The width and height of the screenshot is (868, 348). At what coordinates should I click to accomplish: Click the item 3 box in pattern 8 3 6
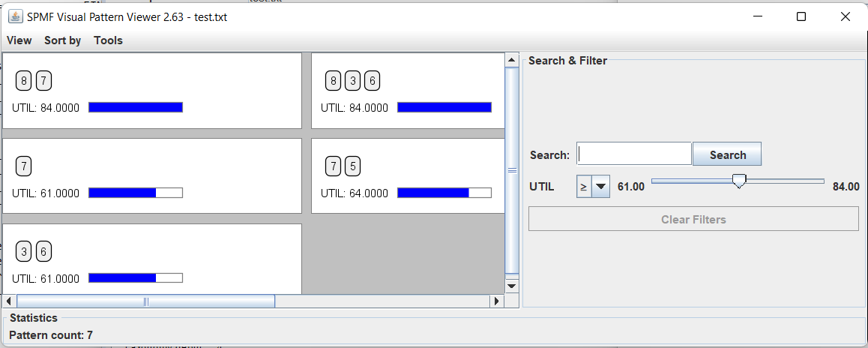tap(352, 81)
